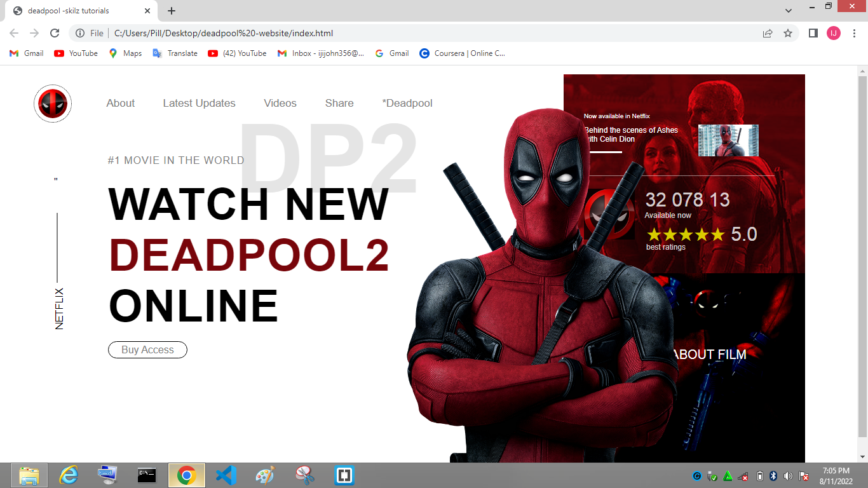Play the Behind the scenes video thumbnail
Viewport: 868px width, 488px height.
coord(728,140)
